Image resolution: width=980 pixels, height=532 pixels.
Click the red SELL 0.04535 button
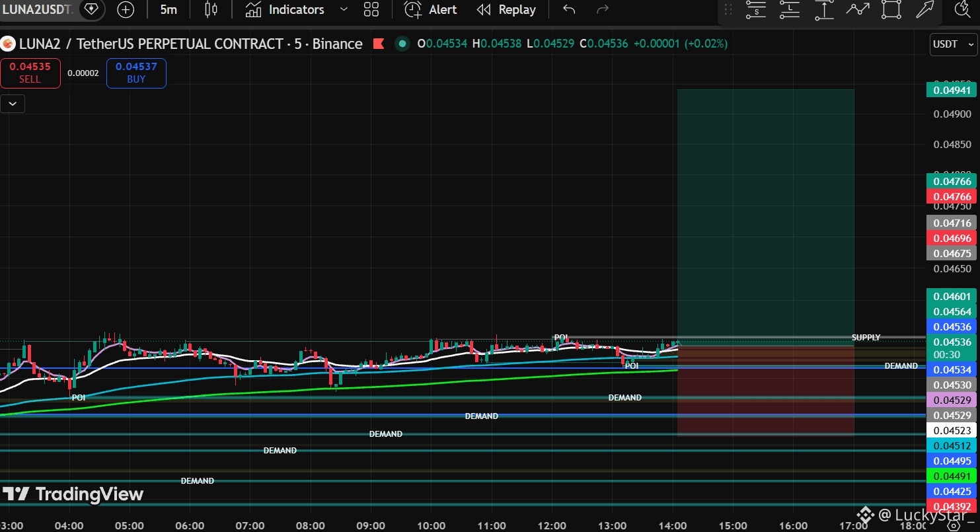point(30,73)
